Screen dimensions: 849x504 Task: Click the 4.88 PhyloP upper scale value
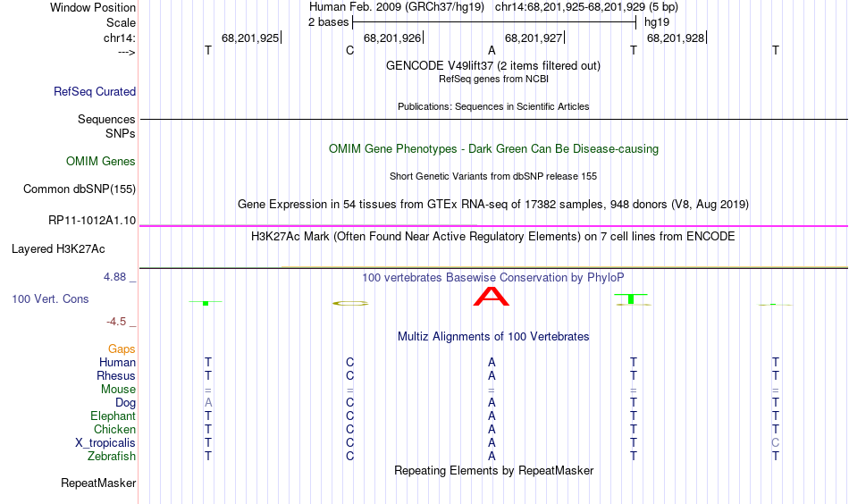click(114, 277)
